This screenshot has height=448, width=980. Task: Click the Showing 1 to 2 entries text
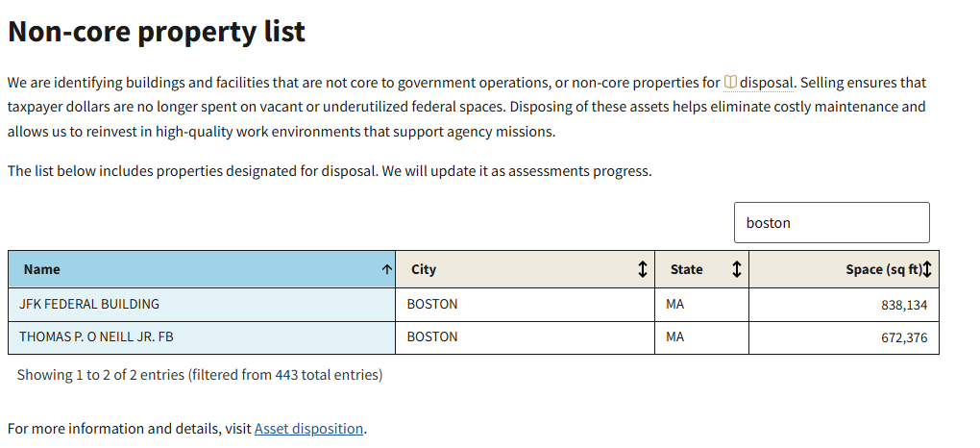coord(199,375)
